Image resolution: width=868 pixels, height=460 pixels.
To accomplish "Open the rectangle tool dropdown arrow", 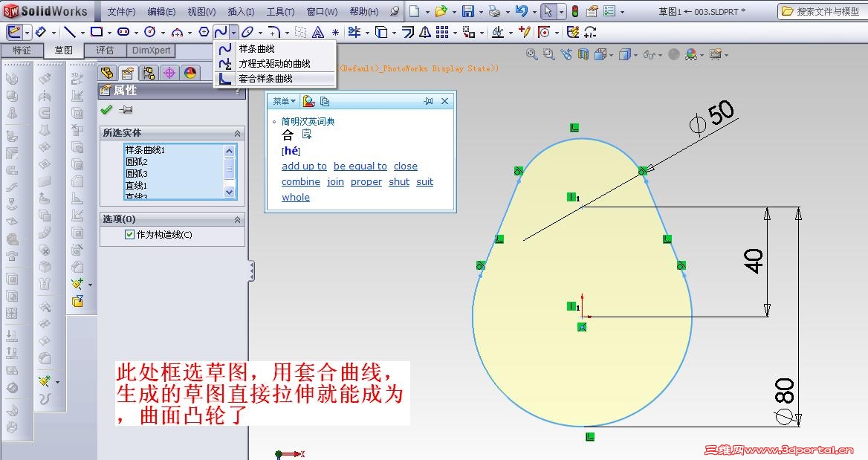I will [109, 33].
